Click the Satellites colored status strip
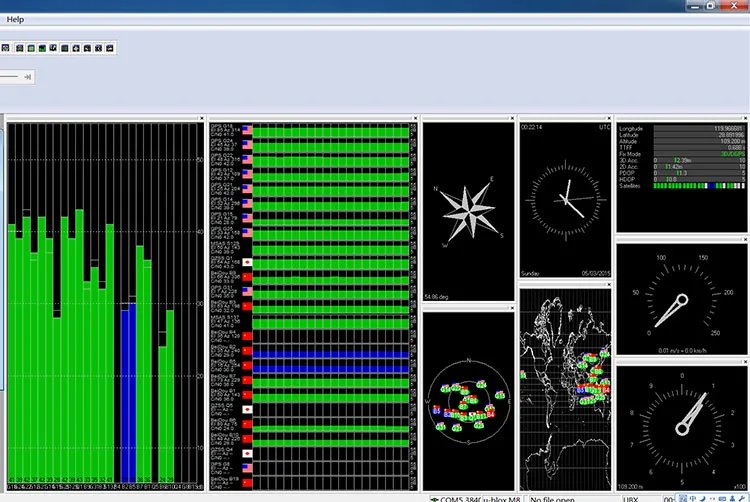The height and width of the screenshot is (502, 750). pyautogui.click(x=699, y=186)
